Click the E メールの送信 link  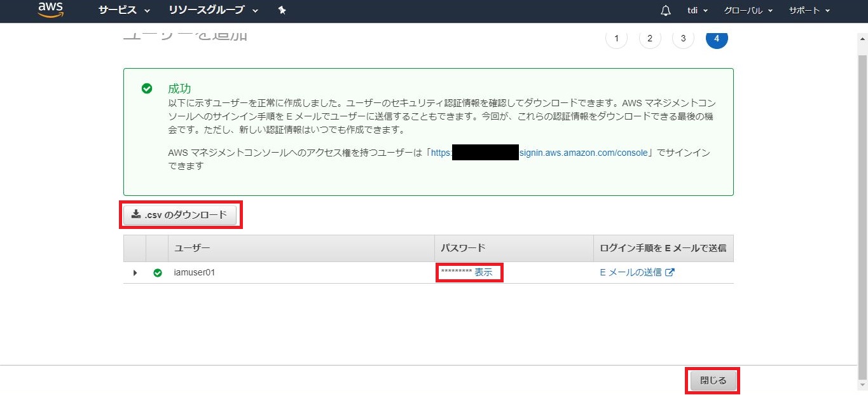coord(637,272)
